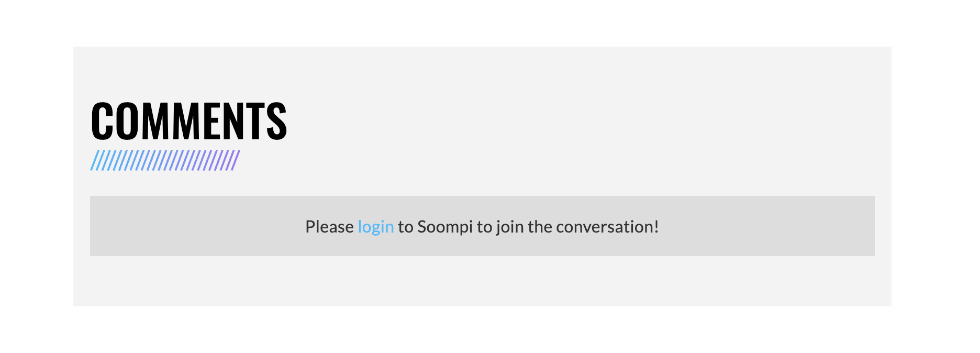Click the blue login link

(x=375, y=227)
